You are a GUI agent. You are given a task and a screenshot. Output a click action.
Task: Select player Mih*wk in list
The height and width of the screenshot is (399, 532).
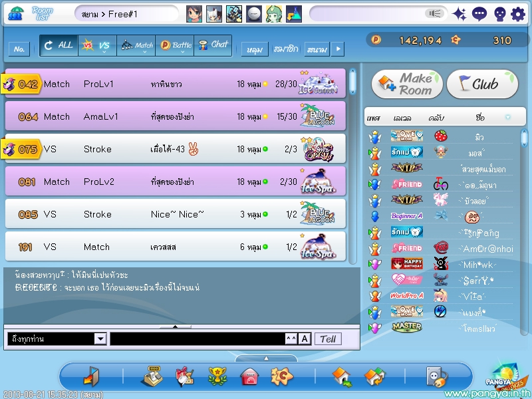pyautogui.click(x=441, y=264)
